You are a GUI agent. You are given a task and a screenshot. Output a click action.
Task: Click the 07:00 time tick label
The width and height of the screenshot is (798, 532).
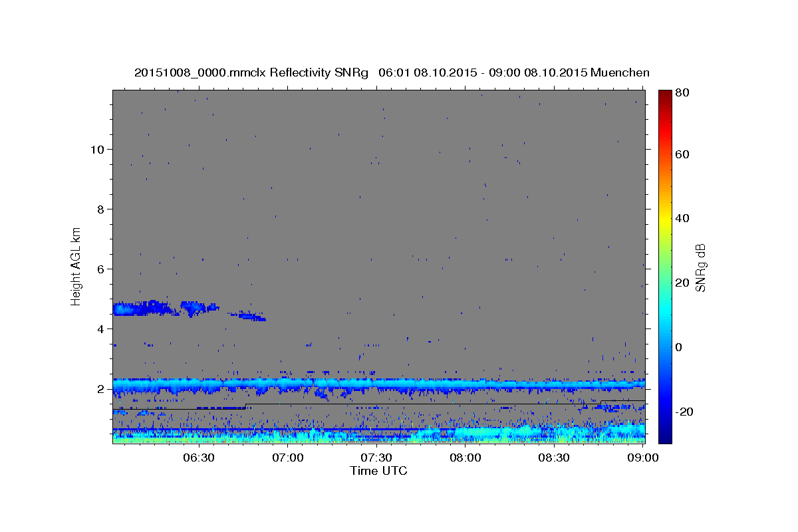(289, 458)
